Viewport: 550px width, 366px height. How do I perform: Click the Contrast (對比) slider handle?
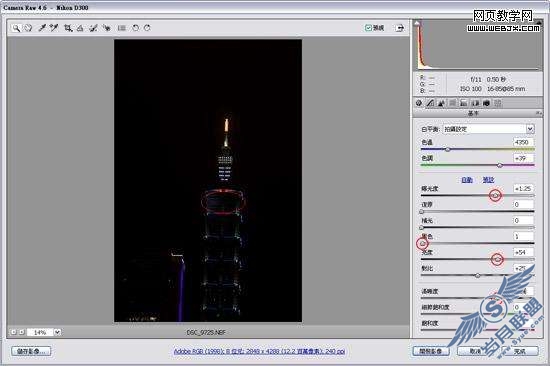(x=478, y=275)
